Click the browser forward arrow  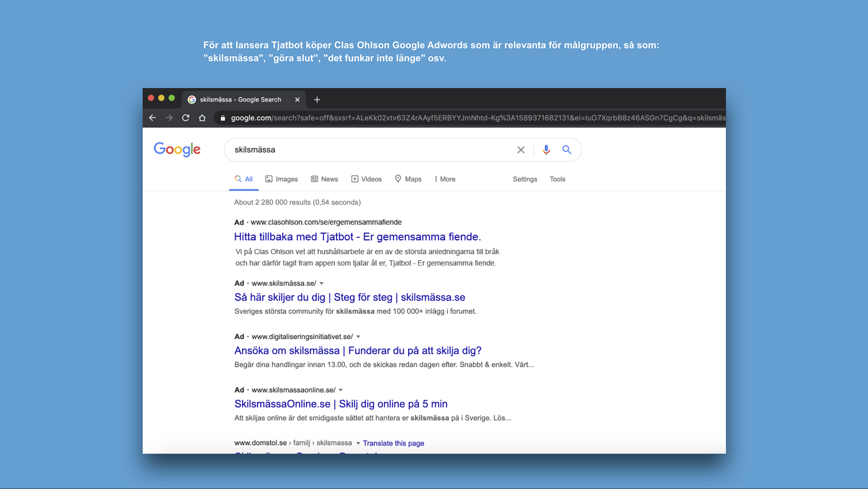coord(169,118)
